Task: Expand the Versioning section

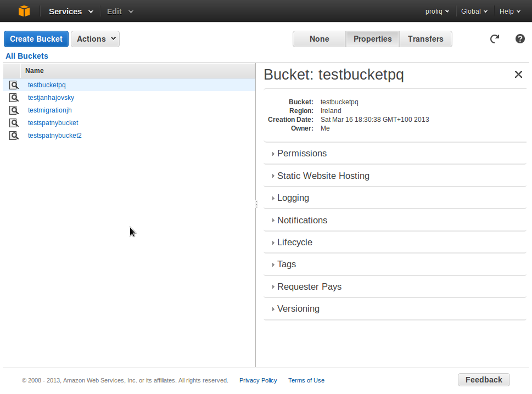Action: pyautogui.click(x=395, y=308)
